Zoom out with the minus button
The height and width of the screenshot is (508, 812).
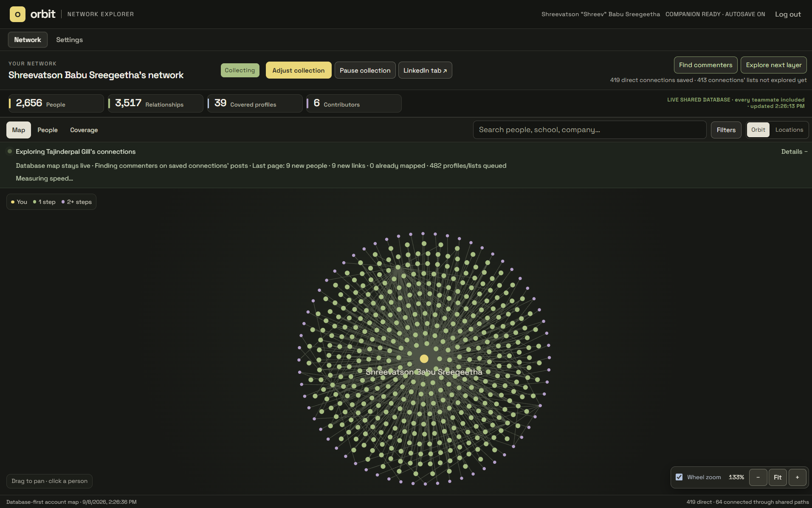[x=758, y=477]
